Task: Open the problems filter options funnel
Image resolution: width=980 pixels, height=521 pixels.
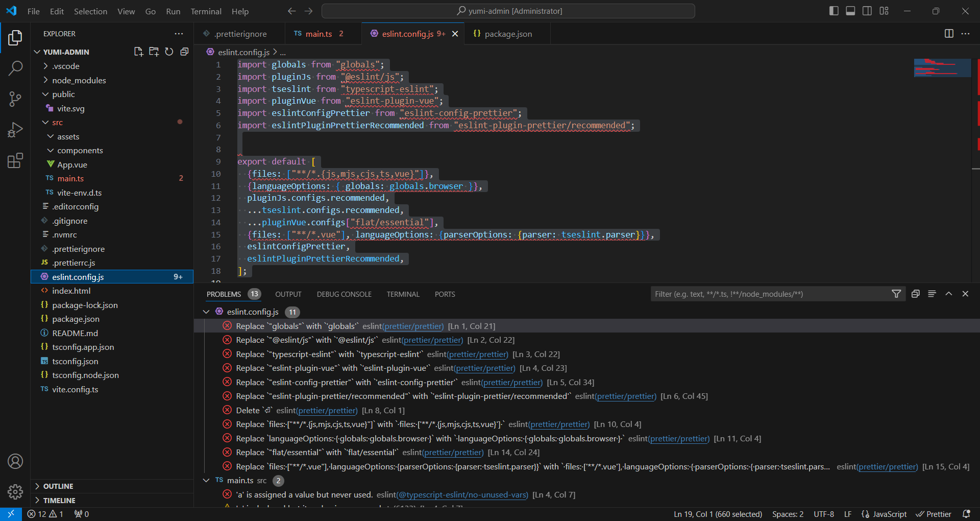Action: pyautogui.click(x=896, y=294)
